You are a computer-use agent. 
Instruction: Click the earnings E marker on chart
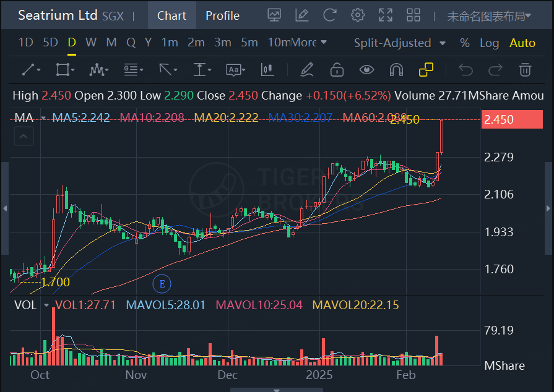(162, 284)
